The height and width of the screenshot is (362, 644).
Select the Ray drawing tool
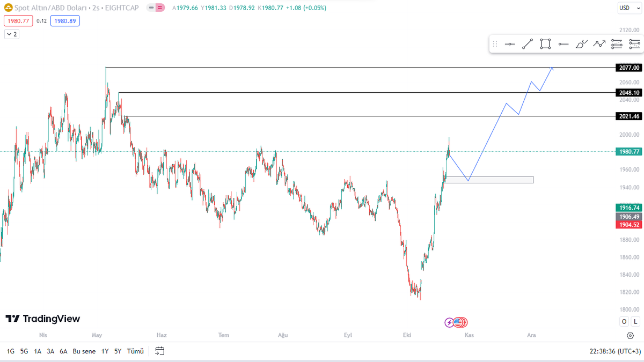click(563, 44)
